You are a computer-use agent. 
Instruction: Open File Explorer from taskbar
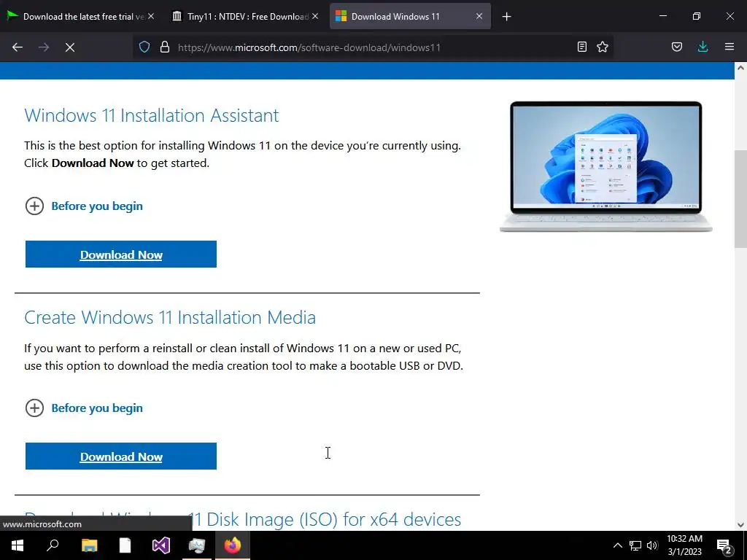(x=89, y=545)
